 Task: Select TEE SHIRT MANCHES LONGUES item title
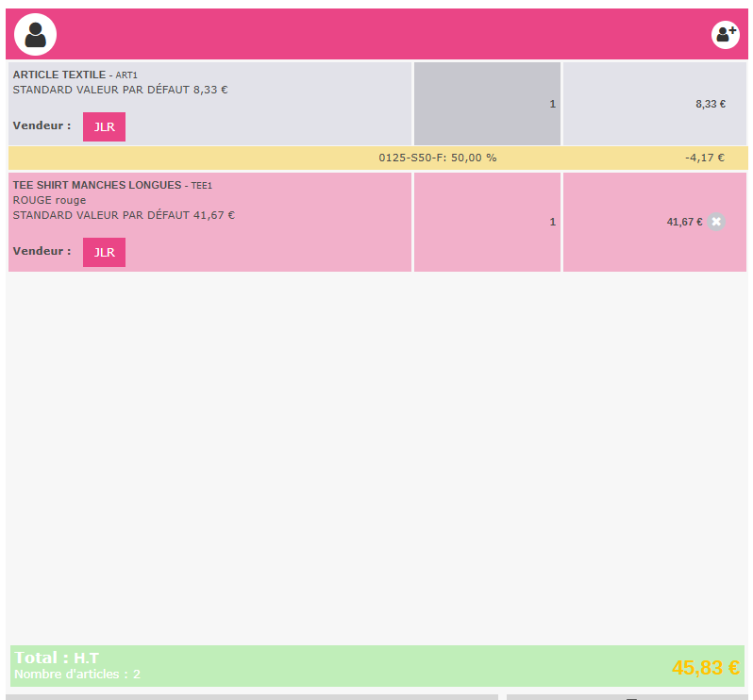point(96,185)
